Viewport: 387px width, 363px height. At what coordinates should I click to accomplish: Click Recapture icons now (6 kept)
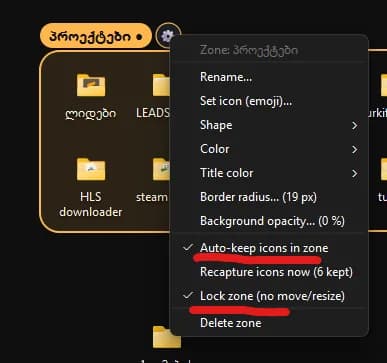(269, 272)
